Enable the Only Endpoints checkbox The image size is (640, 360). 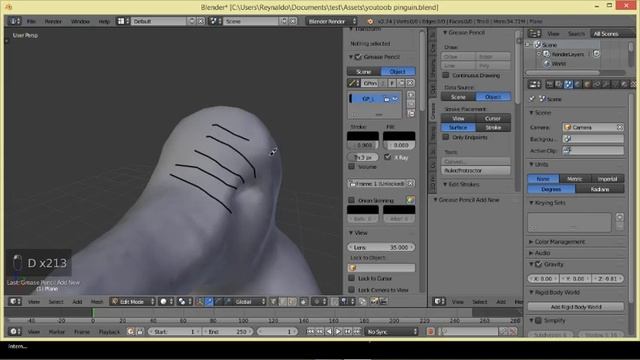(x=446, y=137)
